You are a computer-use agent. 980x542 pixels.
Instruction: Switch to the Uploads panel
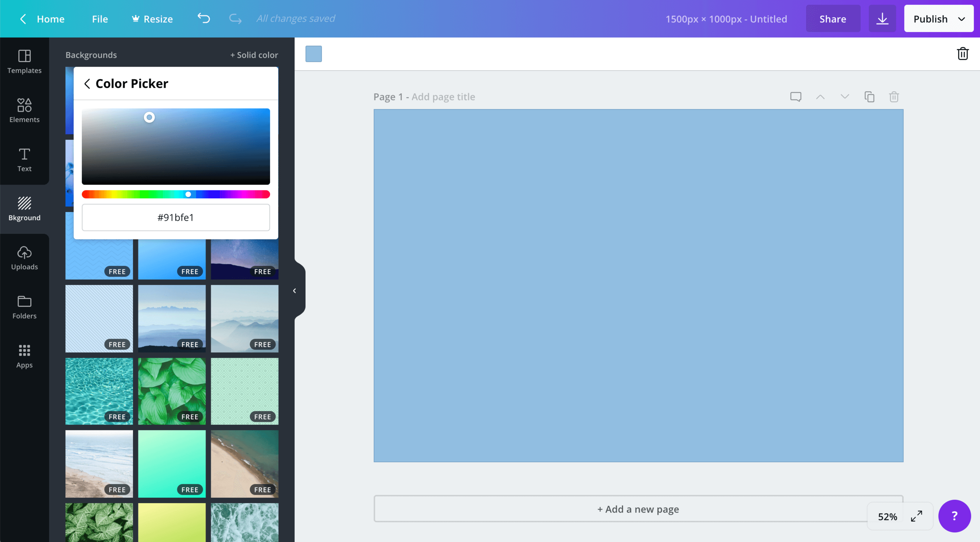(24, 258)
